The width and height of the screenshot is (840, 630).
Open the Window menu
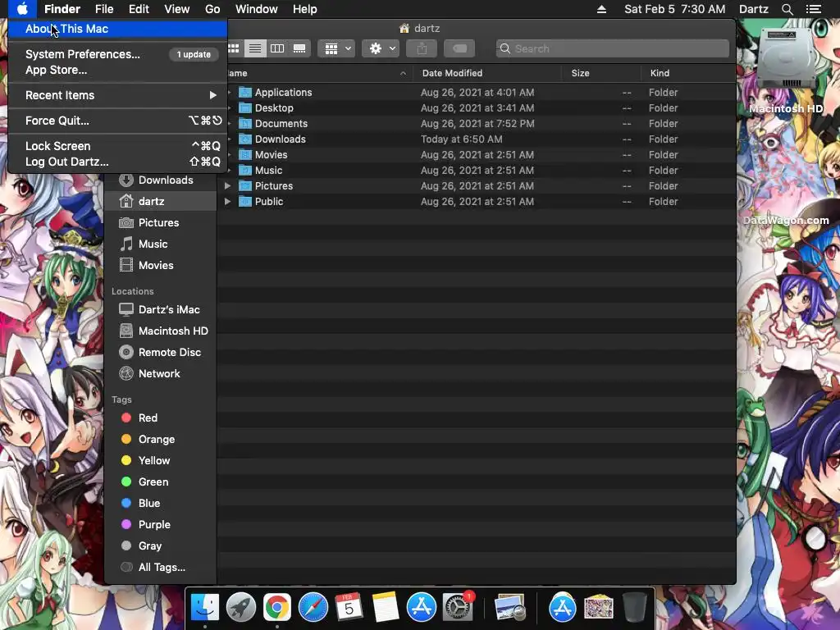[x=257, y=9]
